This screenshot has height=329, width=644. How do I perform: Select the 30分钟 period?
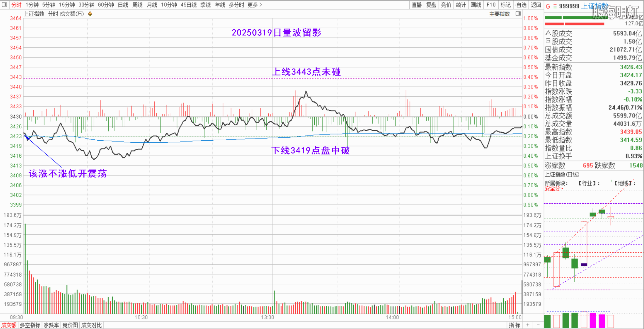click(x=87, y=5)
